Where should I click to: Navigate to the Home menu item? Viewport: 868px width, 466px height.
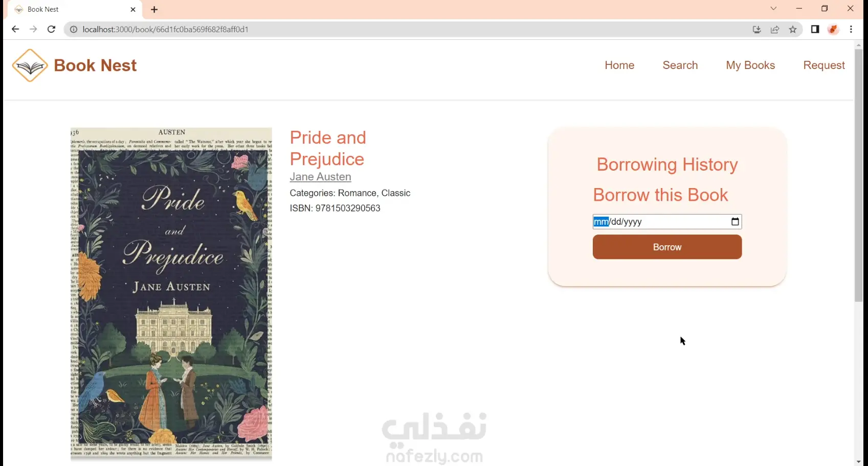pos(619,65)
